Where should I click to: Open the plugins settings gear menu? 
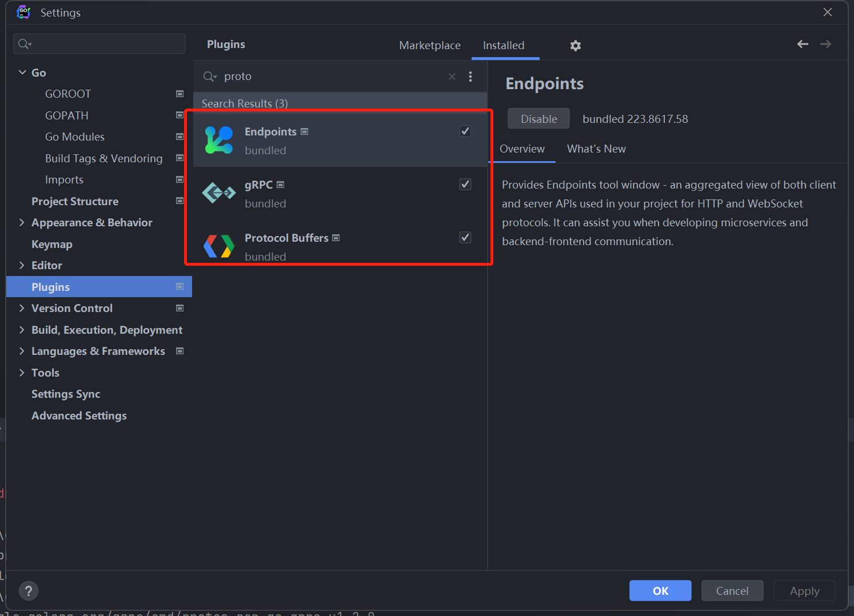(575, 46)
